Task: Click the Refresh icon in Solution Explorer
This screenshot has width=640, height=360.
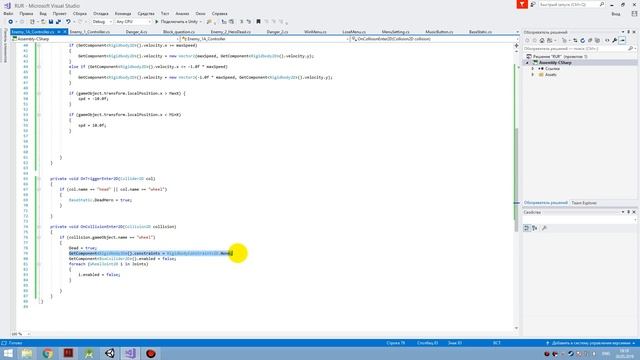Action: tap(582, 40)
